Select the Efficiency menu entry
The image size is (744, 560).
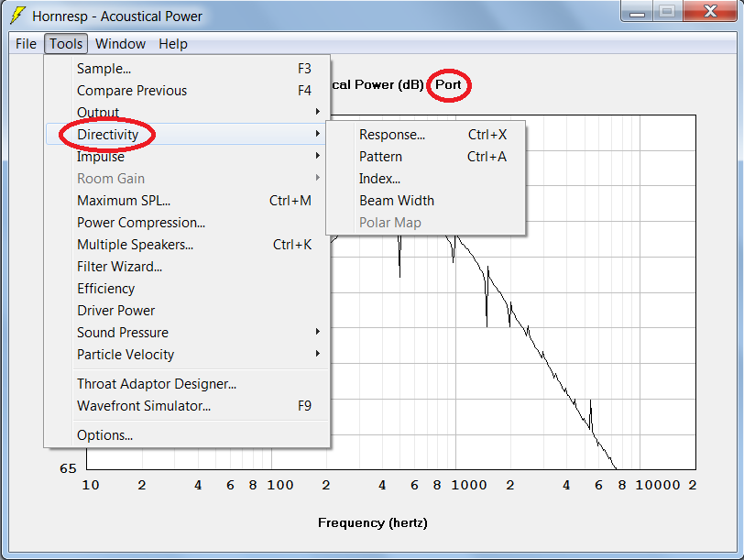click(x=188, y=288)
